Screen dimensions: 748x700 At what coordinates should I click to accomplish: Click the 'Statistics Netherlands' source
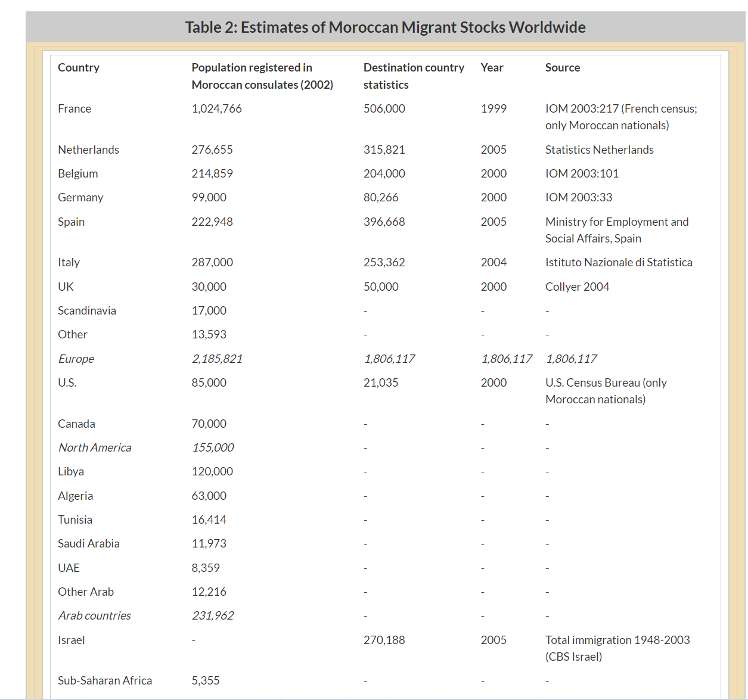click(x=600, y=150)
